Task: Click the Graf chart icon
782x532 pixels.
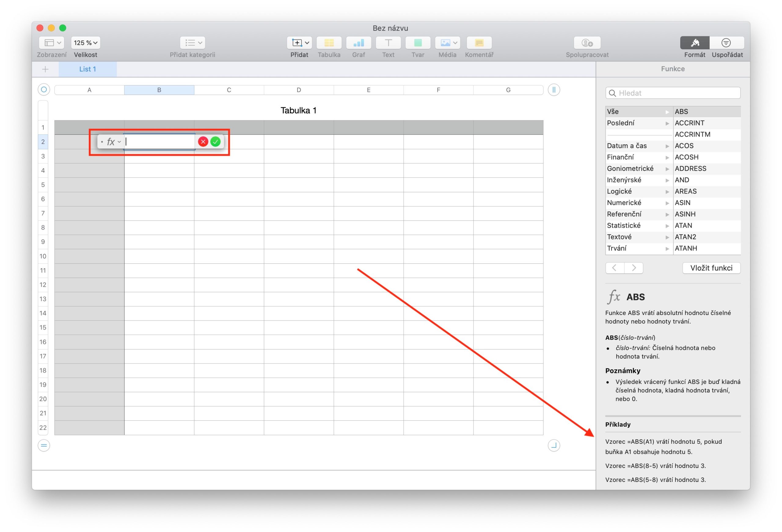Action: pos(359,43)
